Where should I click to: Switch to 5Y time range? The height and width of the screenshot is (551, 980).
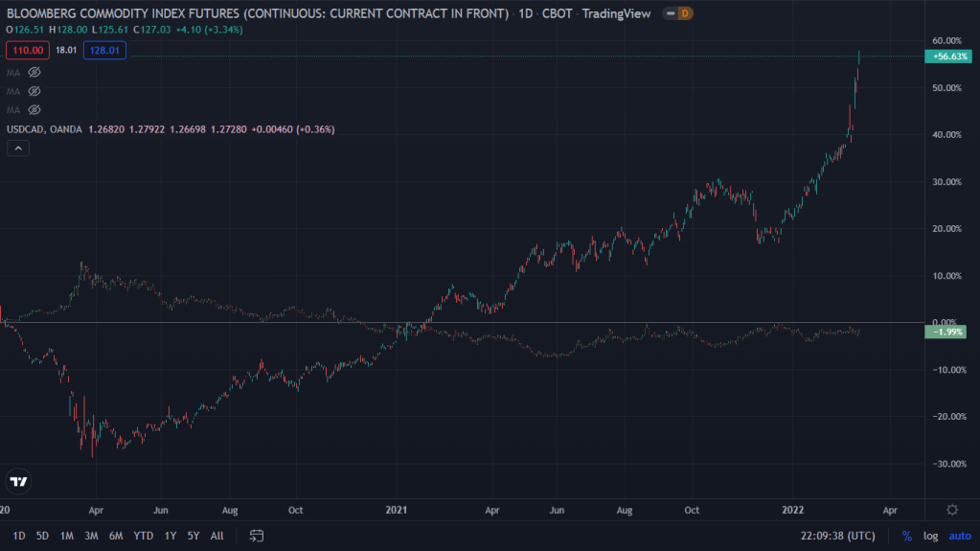194,536
